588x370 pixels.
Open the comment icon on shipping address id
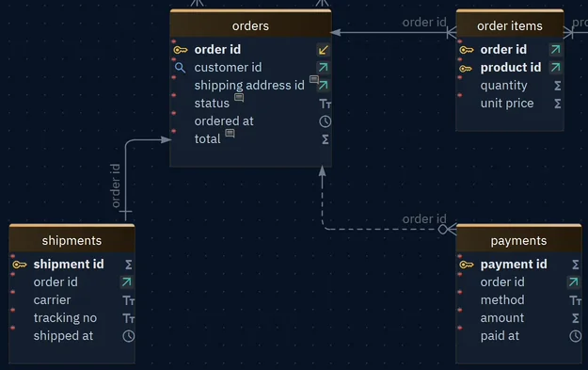click(x=314, y=79)
